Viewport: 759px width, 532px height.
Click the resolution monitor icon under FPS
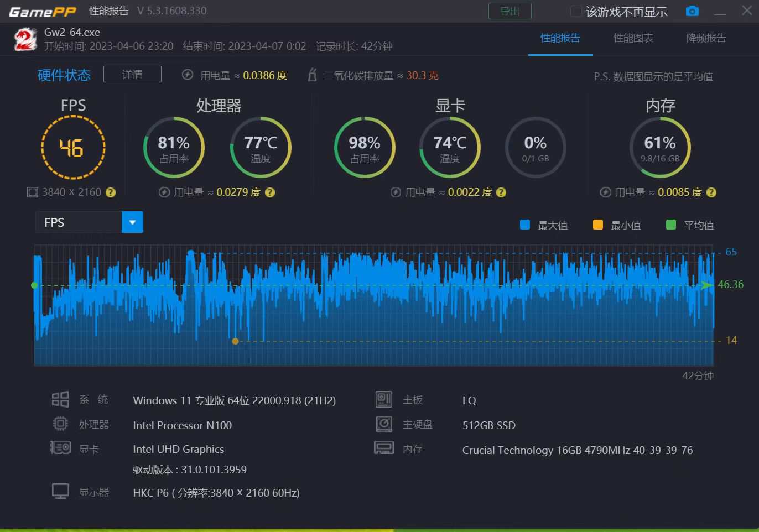click(33, 192)
